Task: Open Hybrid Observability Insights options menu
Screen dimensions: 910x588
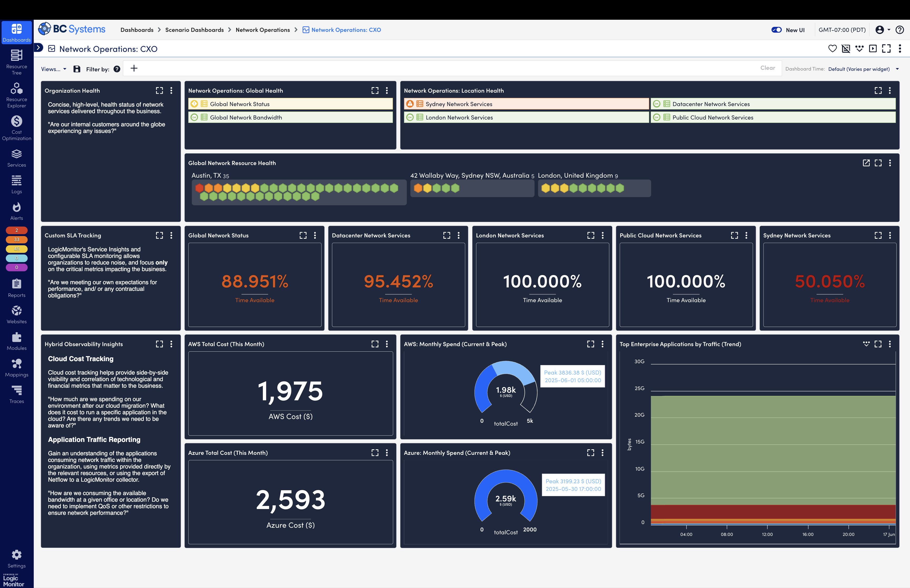Action: pyautogui.click(x=171, y=344)
